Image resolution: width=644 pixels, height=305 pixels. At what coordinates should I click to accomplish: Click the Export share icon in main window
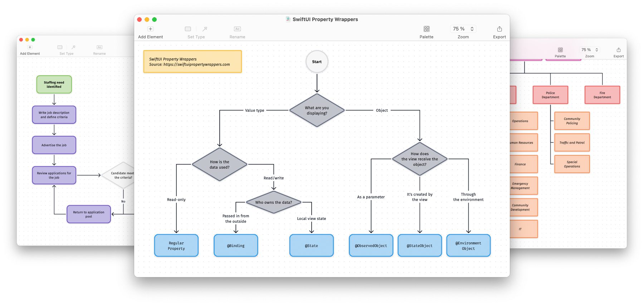tap(499, 29)
